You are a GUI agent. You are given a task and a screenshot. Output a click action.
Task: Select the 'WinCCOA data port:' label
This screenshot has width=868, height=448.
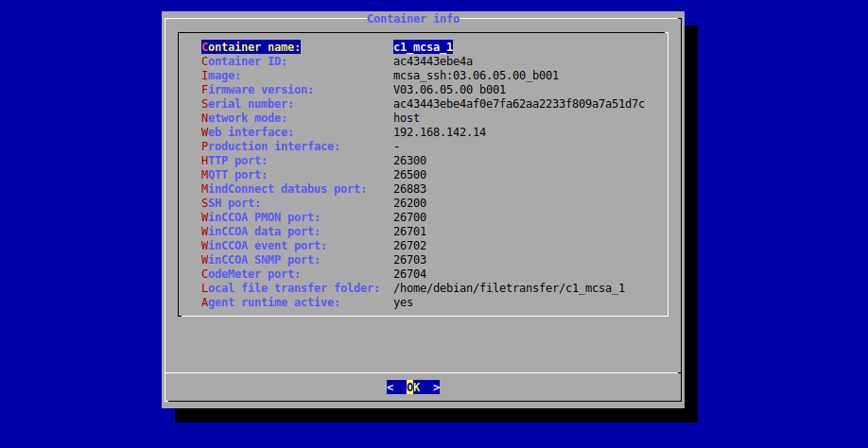[261, 232]
